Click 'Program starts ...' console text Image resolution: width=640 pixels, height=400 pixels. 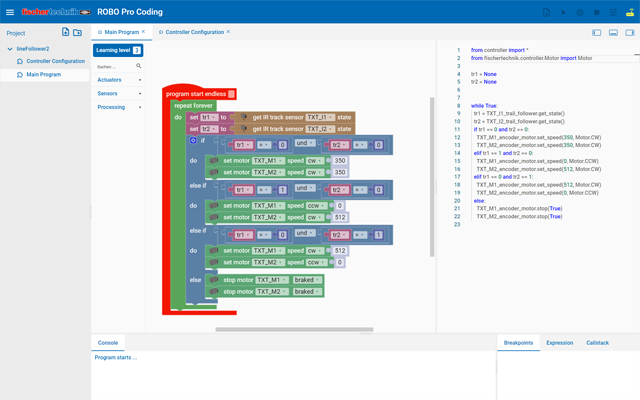[x=116, y=358]
